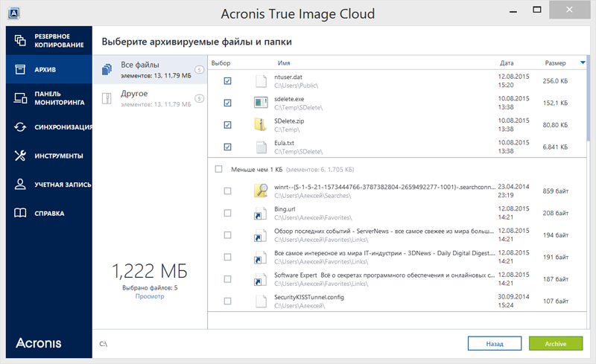Check the SecurityKISSTunnel.config checkbox
The image size is (596, 364).
click(228, 301)
